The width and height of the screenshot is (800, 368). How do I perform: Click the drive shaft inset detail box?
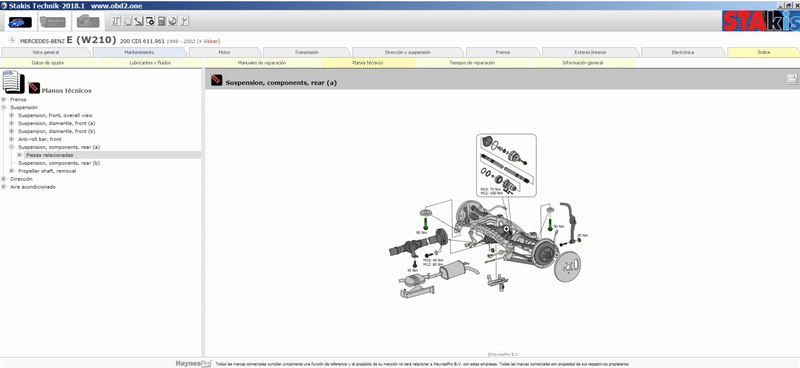tap(506, 165)
